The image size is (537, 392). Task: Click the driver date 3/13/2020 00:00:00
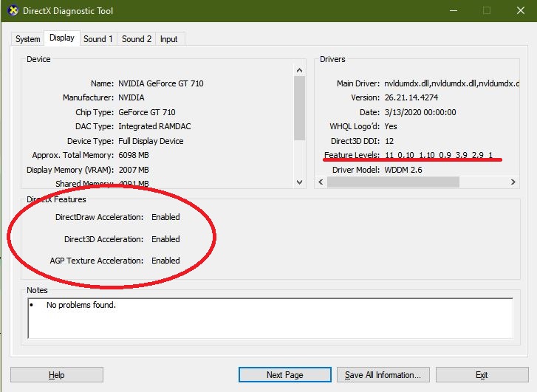420,112
